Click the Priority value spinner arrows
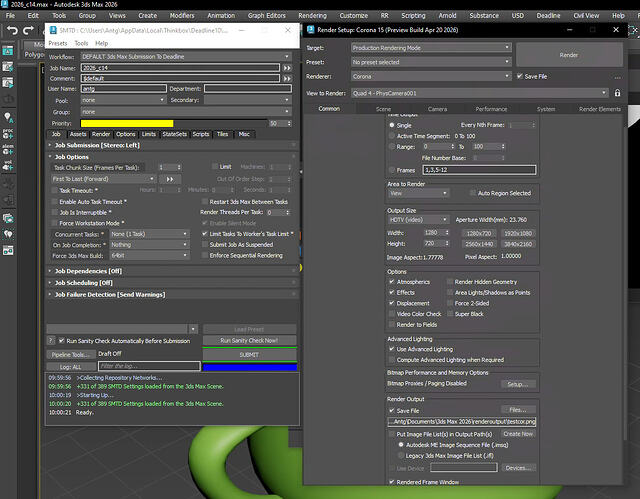640x499 pixels. pyautogui.click(x=289, y=123)
